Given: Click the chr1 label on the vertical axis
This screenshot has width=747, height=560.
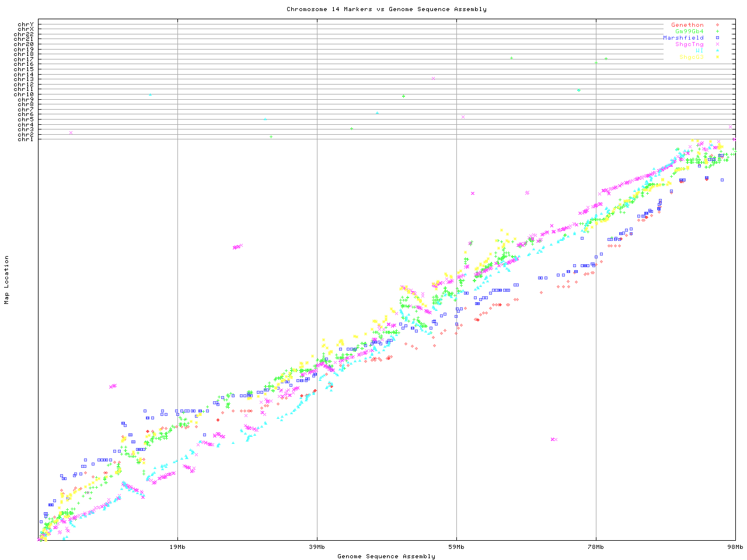Looking at the screenshot, I should [x=26, y=139].
